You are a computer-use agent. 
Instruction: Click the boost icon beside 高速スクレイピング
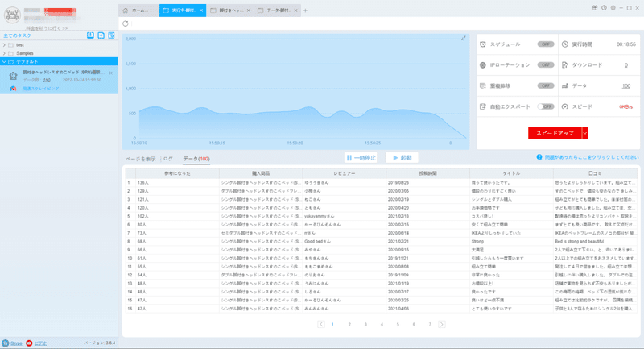pos(13,89)
